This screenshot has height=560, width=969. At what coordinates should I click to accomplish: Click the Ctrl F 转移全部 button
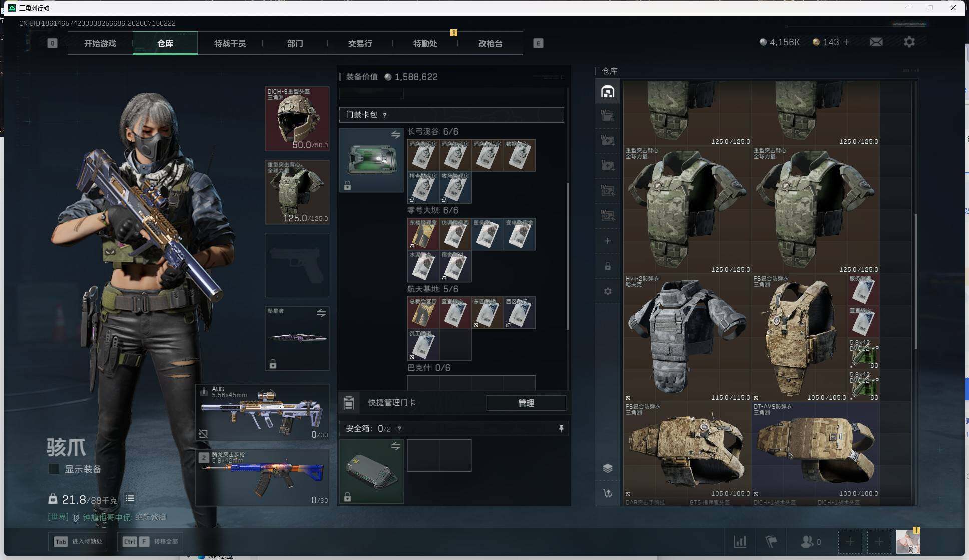click(150, 542)
